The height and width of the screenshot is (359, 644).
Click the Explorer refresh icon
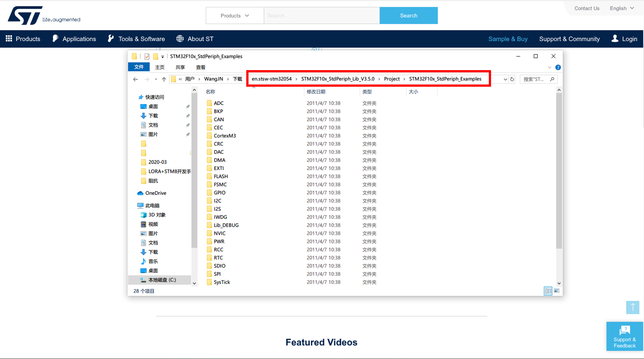tap(512, 79)
